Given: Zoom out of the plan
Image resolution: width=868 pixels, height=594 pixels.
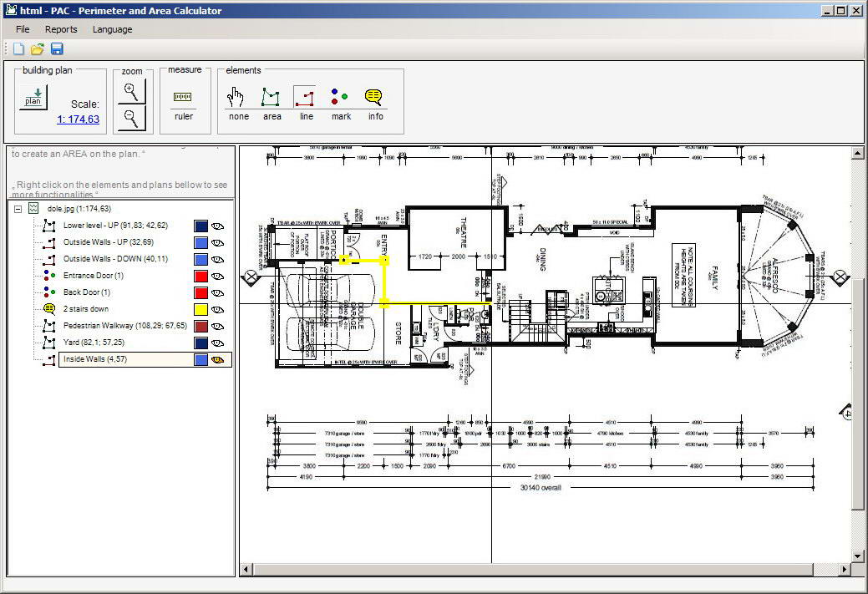Looking at the screenshot, I should [132, 117].
